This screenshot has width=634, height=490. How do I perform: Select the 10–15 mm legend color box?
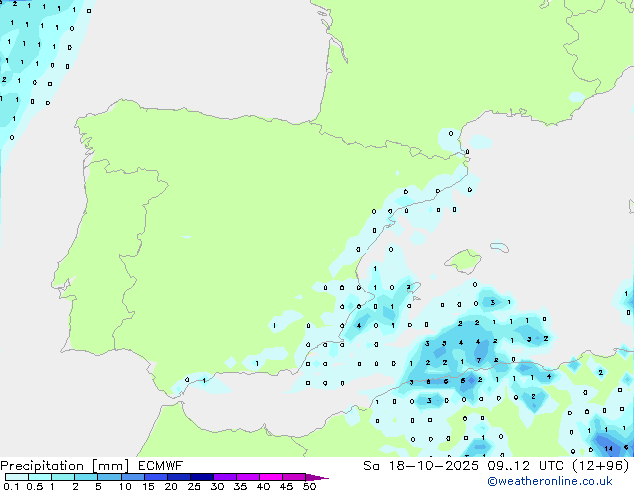pos(133,477)
